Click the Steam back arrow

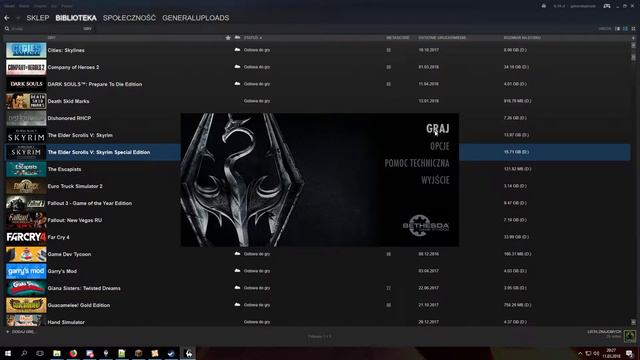point(7,18)
